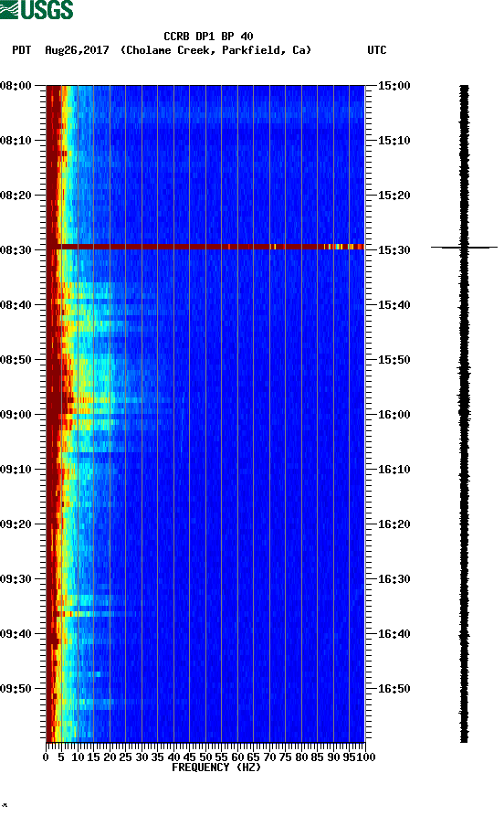This screenshot has width=504, height=815.
Task: Click the 10 Hz frequency tick label
Action: [78, 757]
